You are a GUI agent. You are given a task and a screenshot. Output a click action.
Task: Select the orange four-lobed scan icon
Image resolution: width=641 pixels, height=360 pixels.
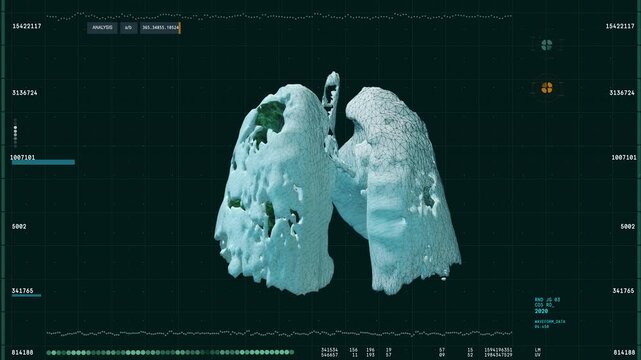point(547,87)
